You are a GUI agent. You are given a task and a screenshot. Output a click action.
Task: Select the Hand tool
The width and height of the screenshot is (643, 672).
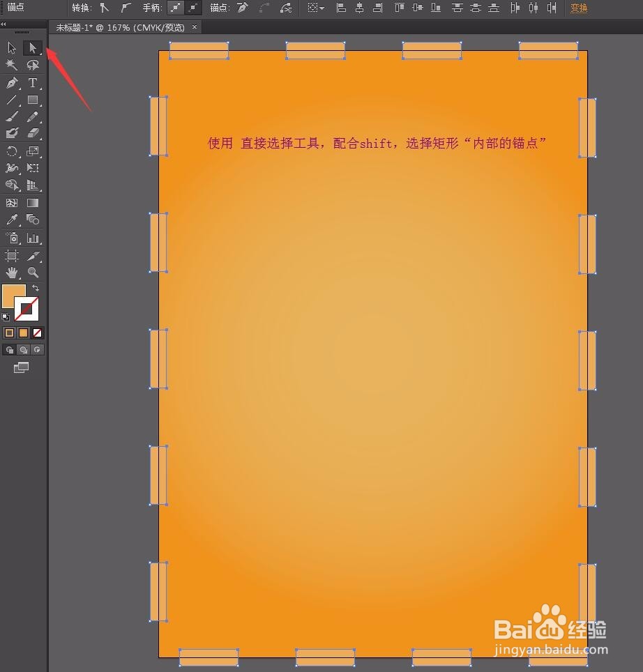point(12,273)
